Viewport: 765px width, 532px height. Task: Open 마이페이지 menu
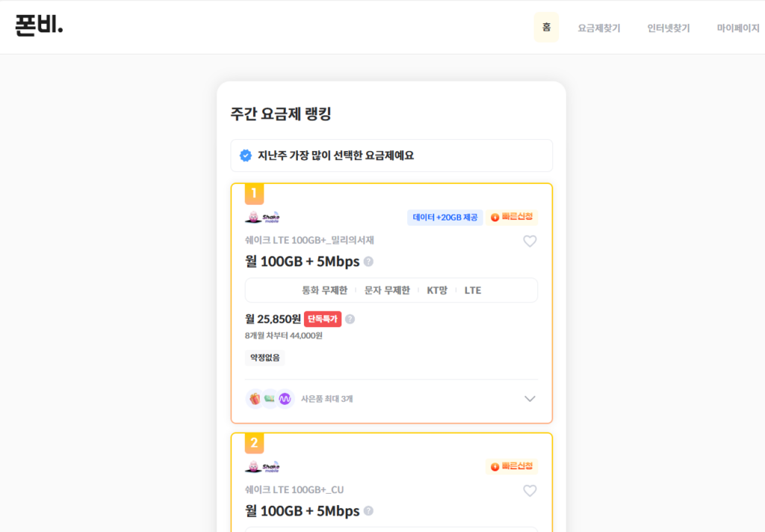pos(738,28)
